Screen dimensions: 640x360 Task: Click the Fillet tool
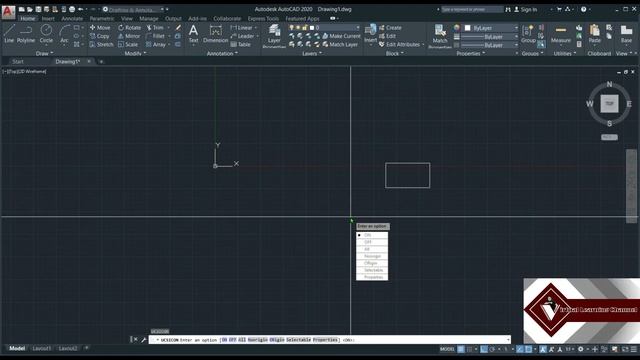pos(155,36)
